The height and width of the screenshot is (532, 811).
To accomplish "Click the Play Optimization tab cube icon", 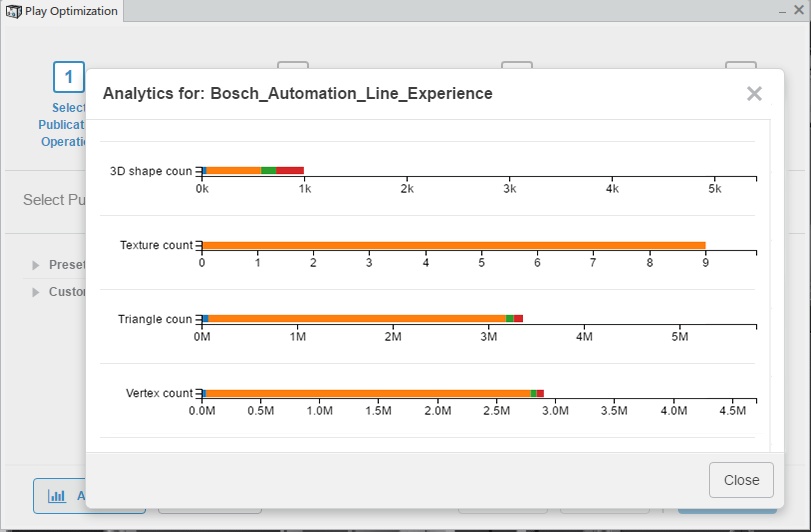I will pos(13,11).
